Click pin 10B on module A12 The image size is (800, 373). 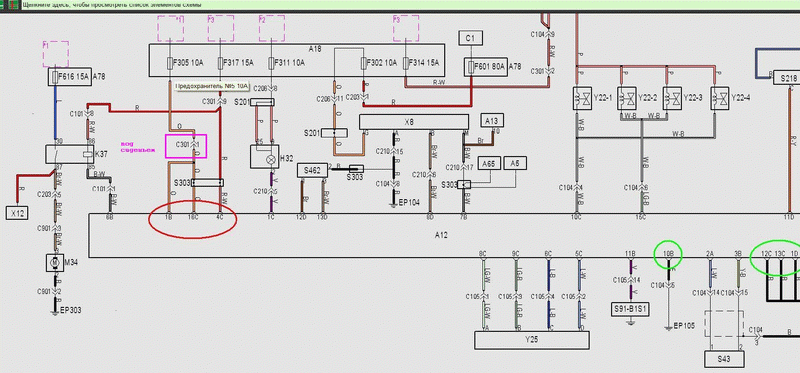(x=668, y=253)
